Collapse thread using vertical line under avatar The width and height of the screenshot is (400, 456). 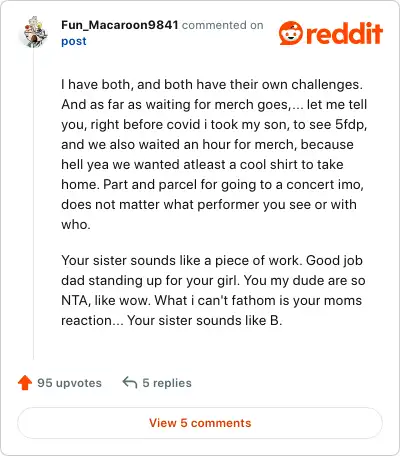coord(34,203)
